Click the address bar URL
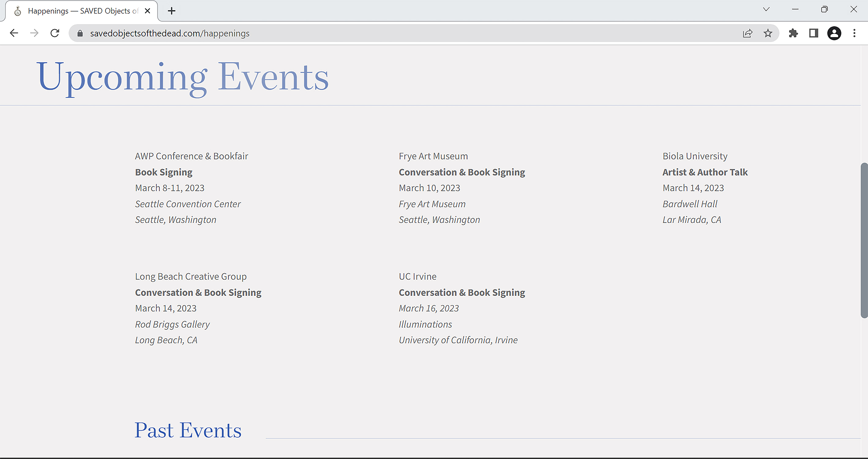 [170, 33]
